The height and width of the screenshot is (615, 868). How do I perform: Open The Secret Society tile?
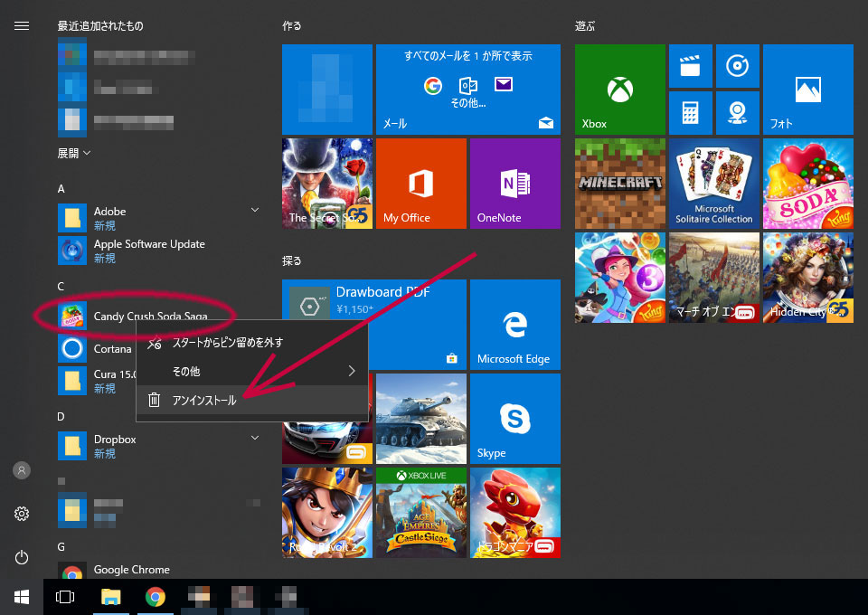point(327,184)
